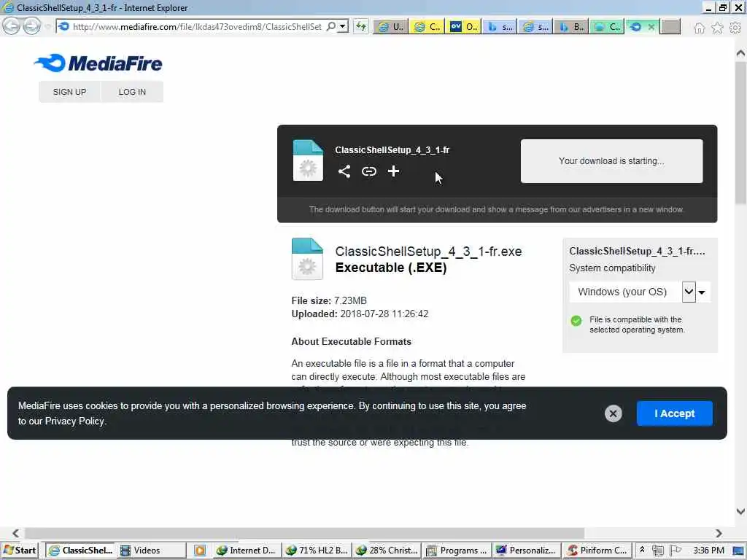Switch to the Internet D... taskbar item
Image resolution: width=747 pixels, height=560 pixels.
(x=247, y=551)
